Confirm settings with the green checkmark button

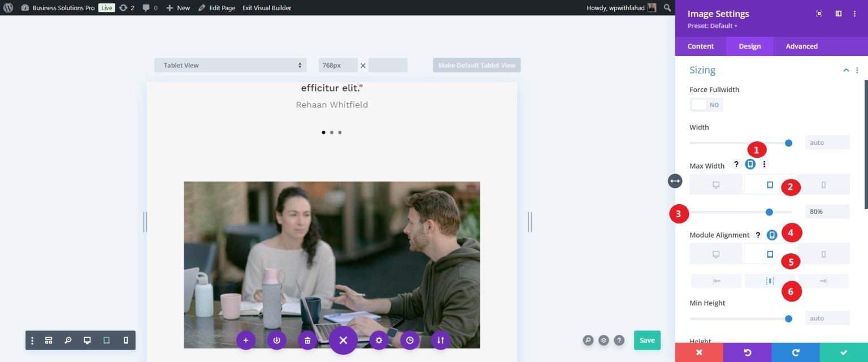(x=844, y=352)
